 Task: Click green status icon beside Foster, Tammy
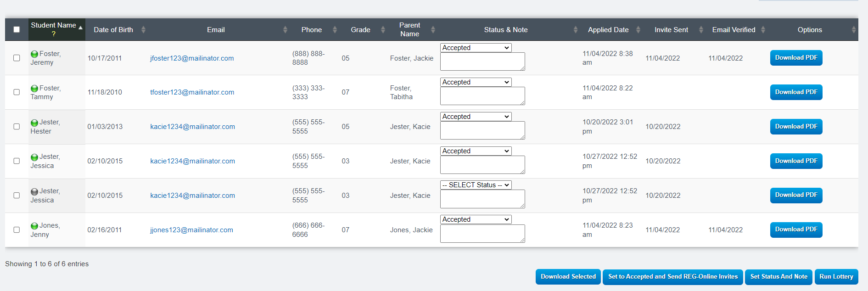tap(34, 89)
